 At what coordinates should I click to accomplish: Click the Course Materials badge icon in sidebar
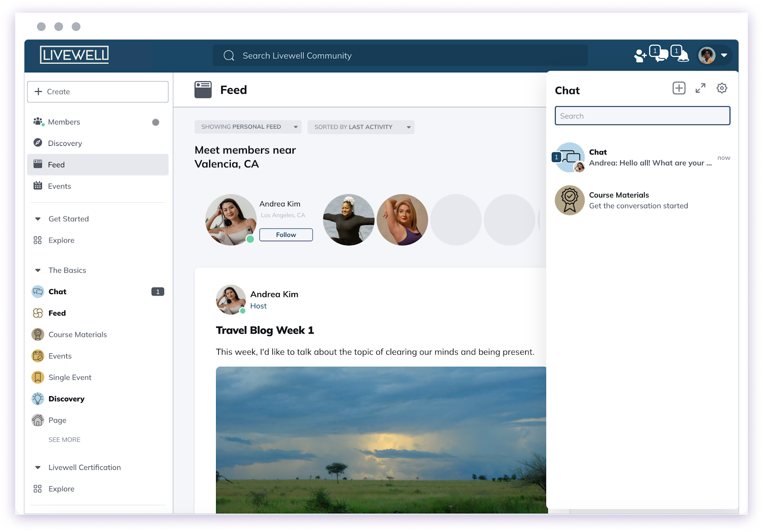pyautogui.click(x=38, y=334)
